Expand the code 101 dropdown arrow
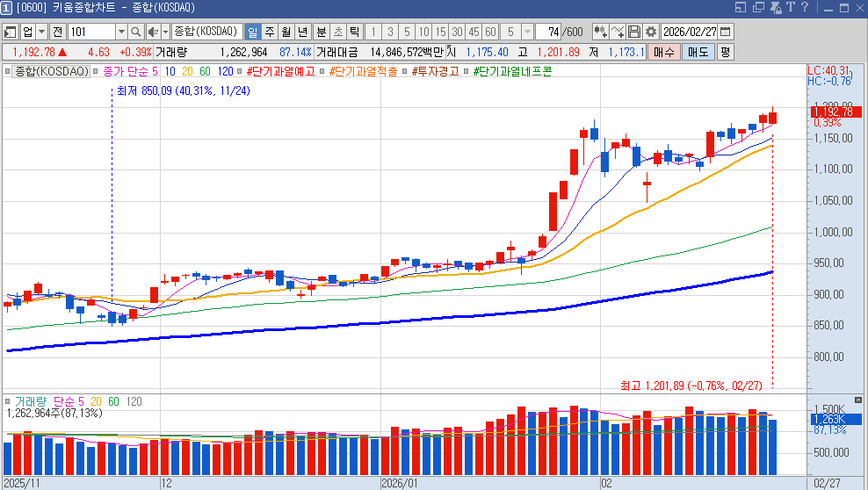 click(x=121, y=32)
